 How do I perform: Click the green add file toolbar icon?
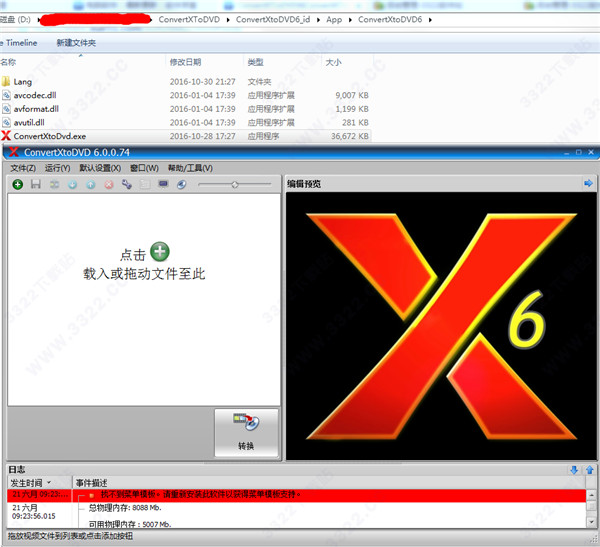[x=18, y=185]
